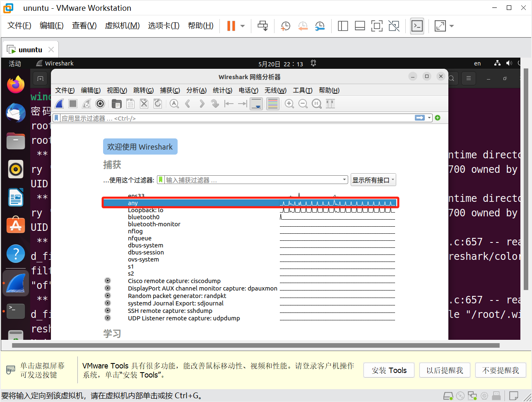Toggle the VMware console view terminal icon

[x=417, y=26]
